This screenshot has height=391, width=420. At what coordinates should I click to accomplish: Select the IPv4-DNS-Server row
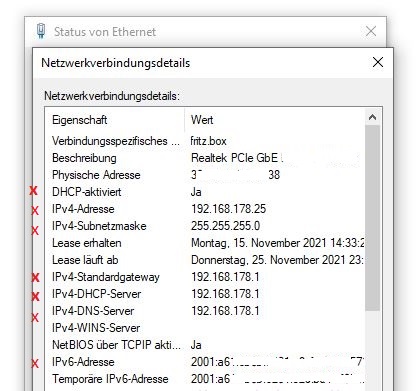click(x=205, y=311)
